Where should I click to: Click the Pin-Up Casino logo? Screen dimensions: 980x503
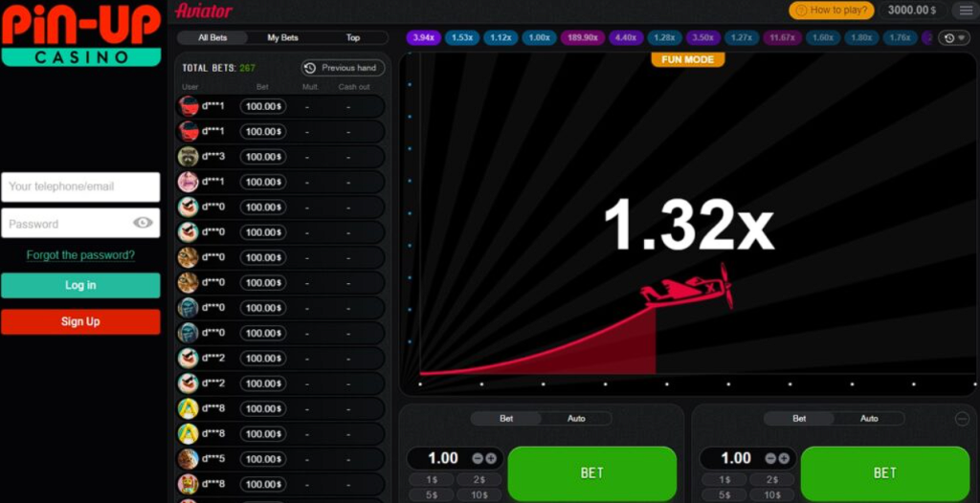click(x=80, y=35)
